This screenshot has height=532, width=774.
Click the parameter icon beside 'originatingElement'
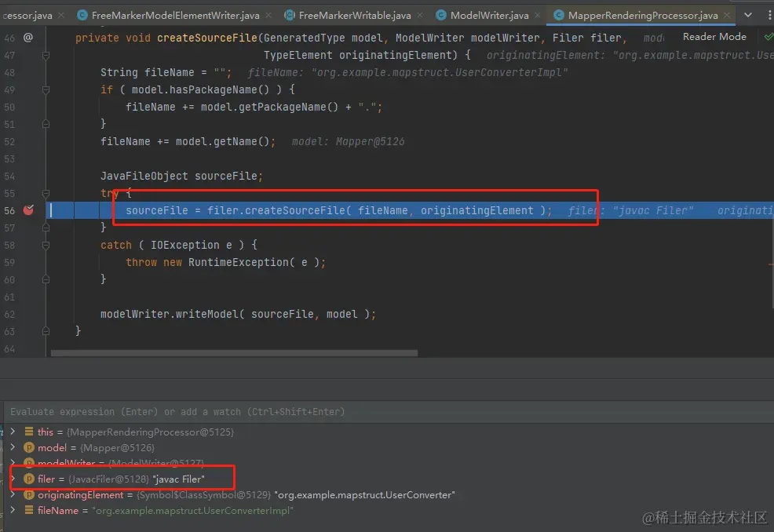(28, 494)
